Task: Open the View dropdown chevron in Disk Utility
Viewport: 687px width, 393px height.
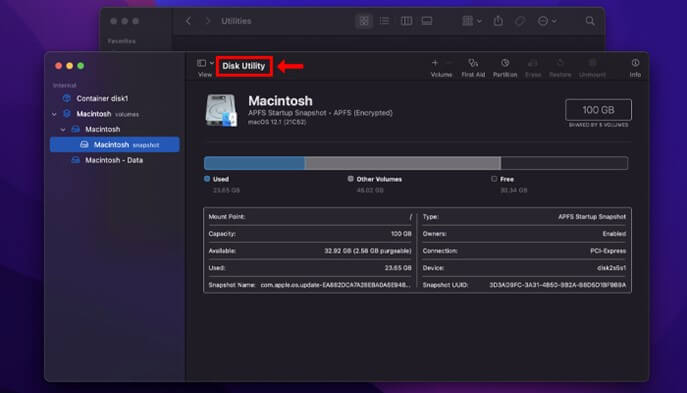Action: tap(212, 63)
